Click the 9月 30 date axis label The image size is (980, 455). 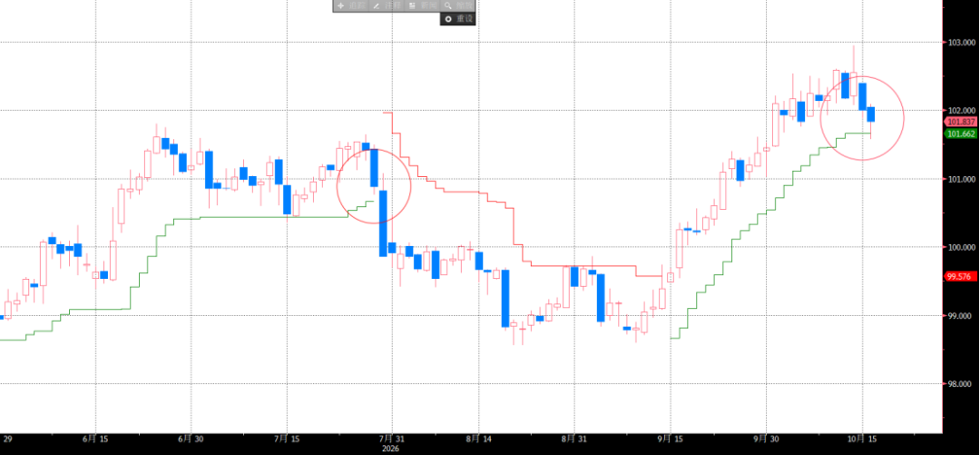point(766,440)
